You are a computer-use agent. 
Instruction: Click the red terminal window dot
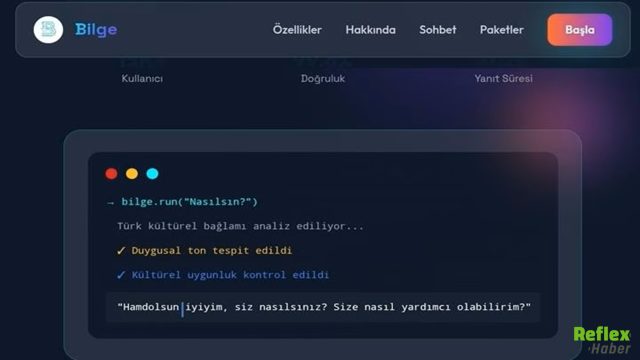click(x=111, y=174)
